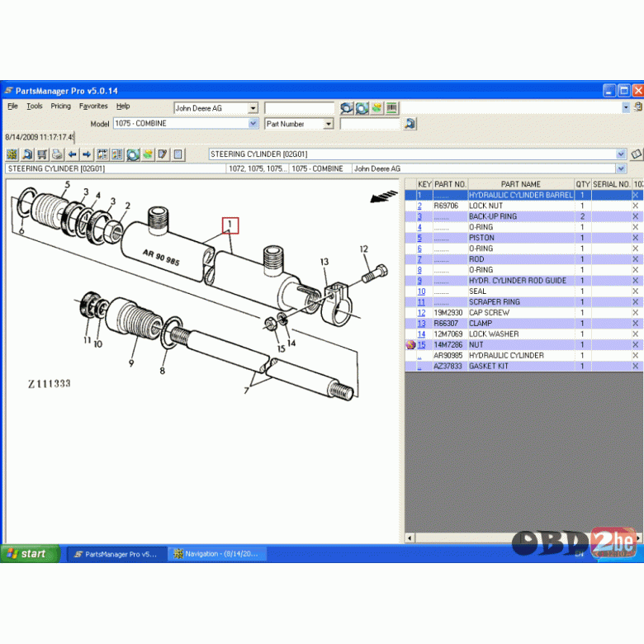644x644 pixels.
Task: Open the John Deere AG catalog dropdown
Action: coord(253,108)
